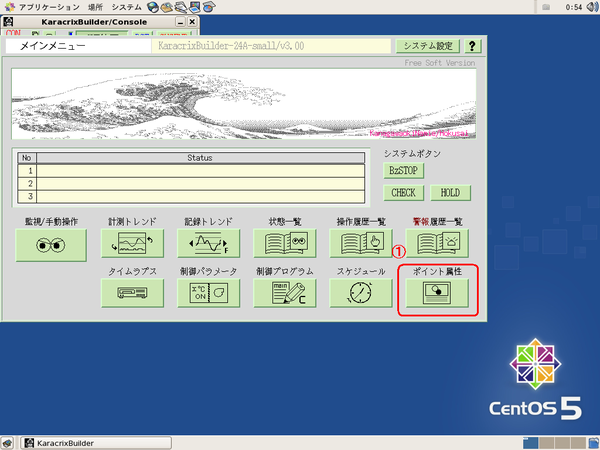Open the タイムラプス recorder icon
This screenshot has height=450, width=600.
(132, 293)
